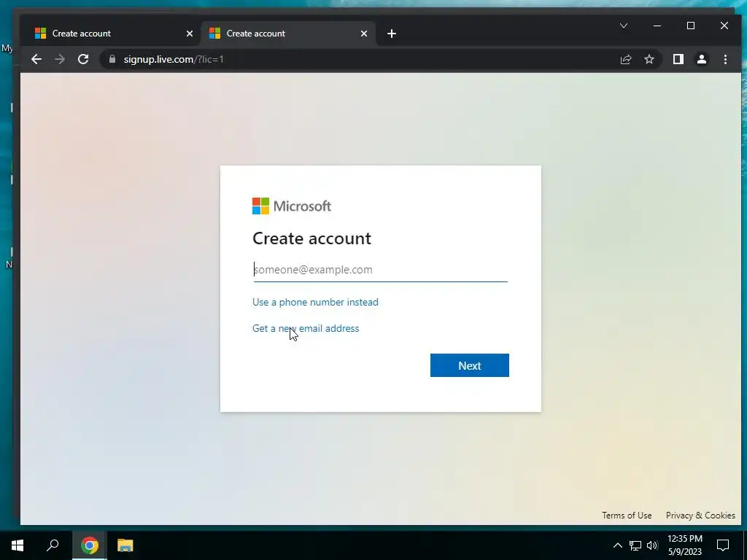Select the second Create account tab

(287, 34)
